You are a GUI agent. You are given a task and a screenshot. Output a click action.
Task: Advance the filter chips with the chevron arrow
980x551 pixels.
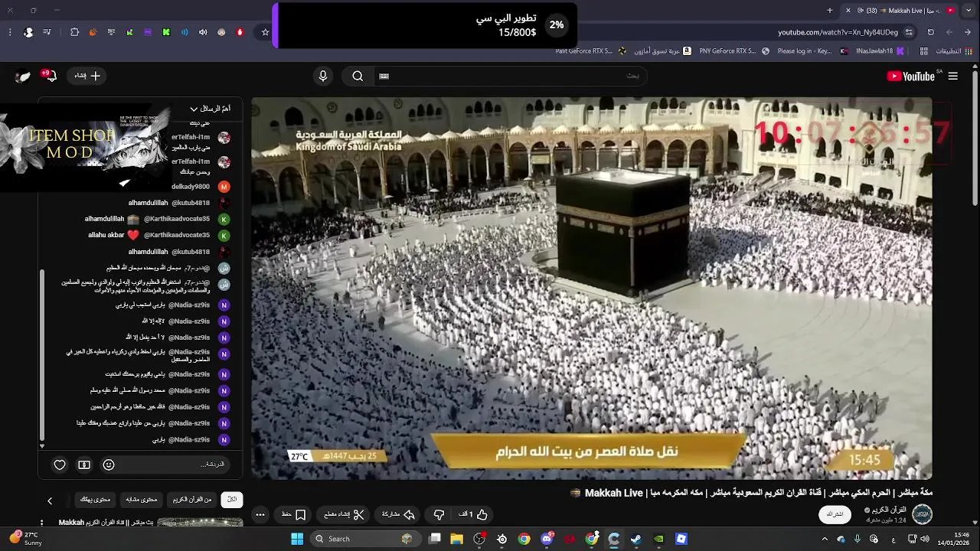(x=50, y=500)
